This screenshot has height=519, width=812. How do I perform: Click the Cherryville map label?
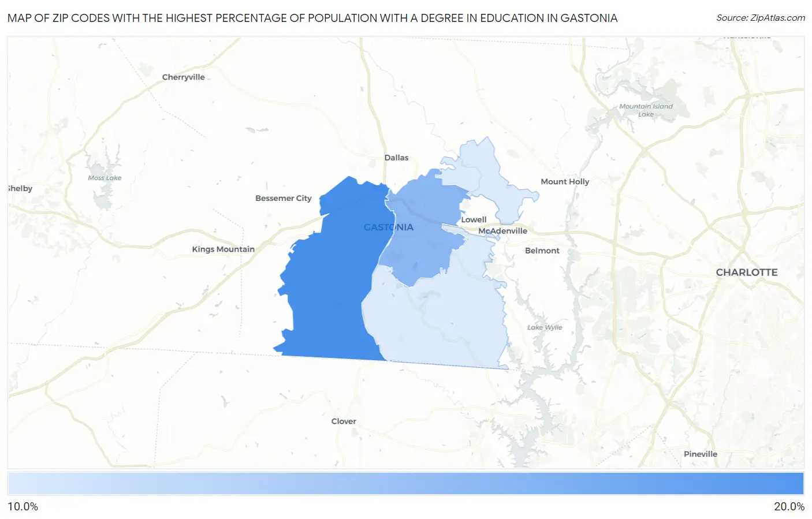[183, 77]
